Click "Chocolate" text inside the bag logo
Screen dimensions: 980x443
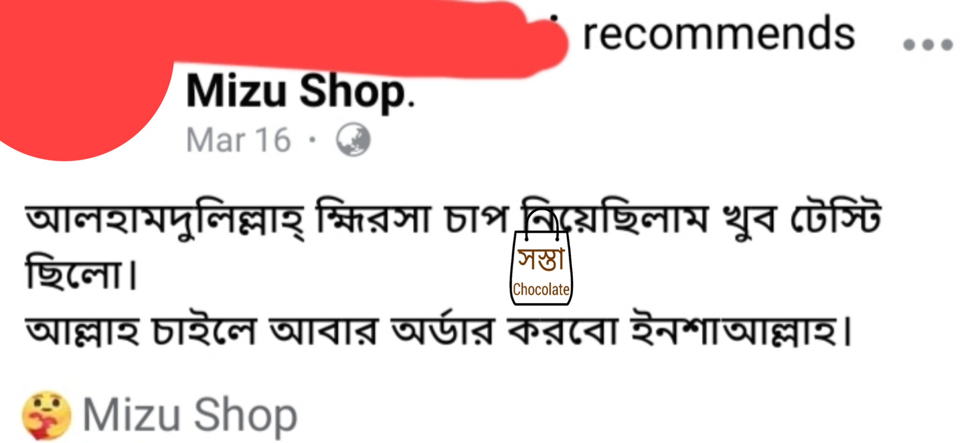[x=541, y=290]
